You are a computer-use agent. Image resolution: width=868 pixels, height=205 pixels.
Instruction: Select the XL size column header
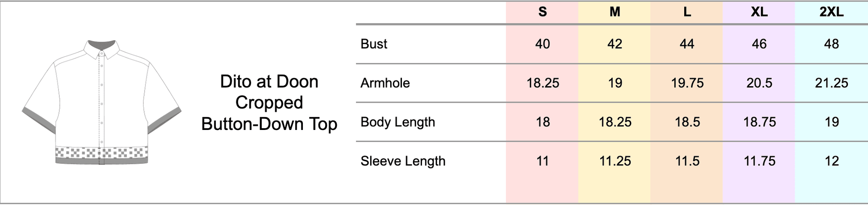759,12
